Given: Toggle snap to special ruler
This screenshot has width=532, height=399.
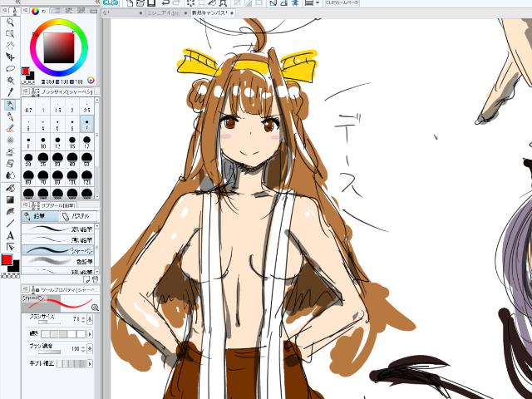Looking at the screenshot, I should 283,3.
